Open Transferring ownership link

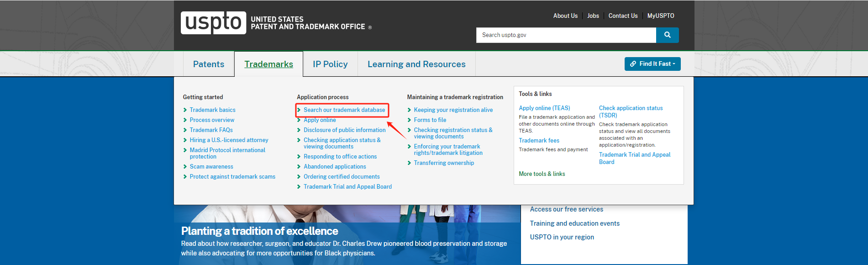pyautogui.click(x=444, y=163)
